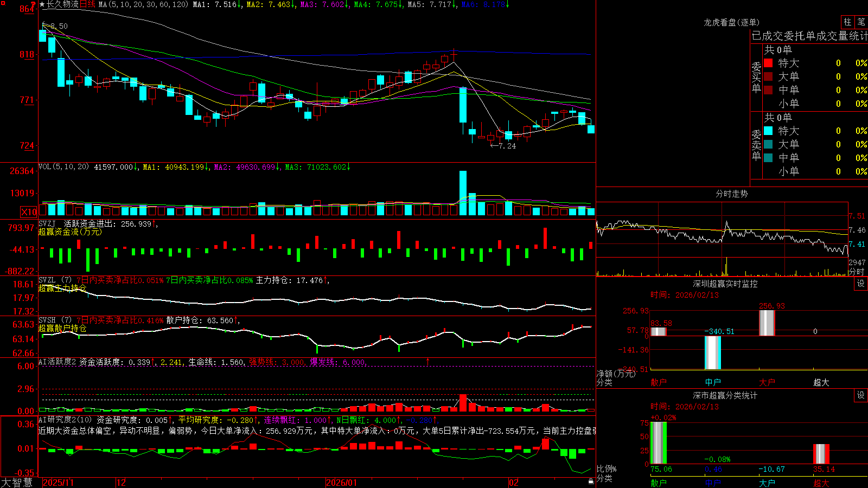The height and width of the screenshot is (488, 868).
Task: Open settings (设) for 深圳超赢实时监控
Action: point(861,284)
